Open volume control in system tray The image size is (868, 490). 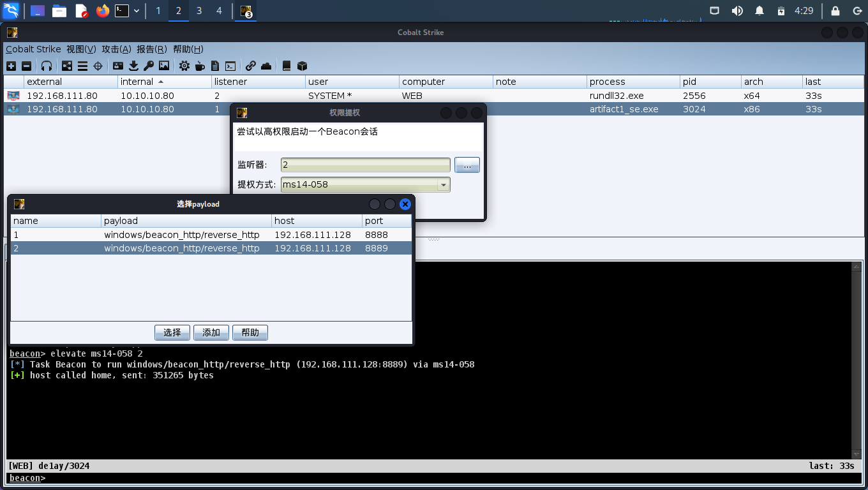pos(737,11)
